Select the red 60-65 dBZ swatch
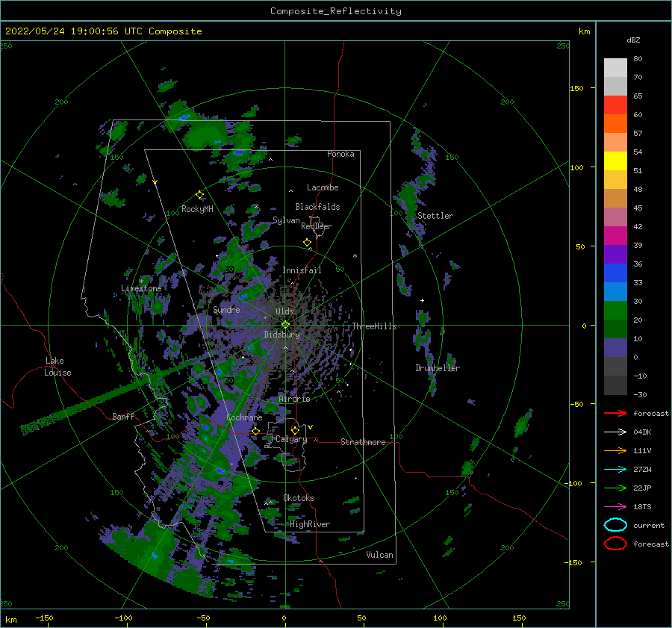The image size is (672, 628). [615, 105]
